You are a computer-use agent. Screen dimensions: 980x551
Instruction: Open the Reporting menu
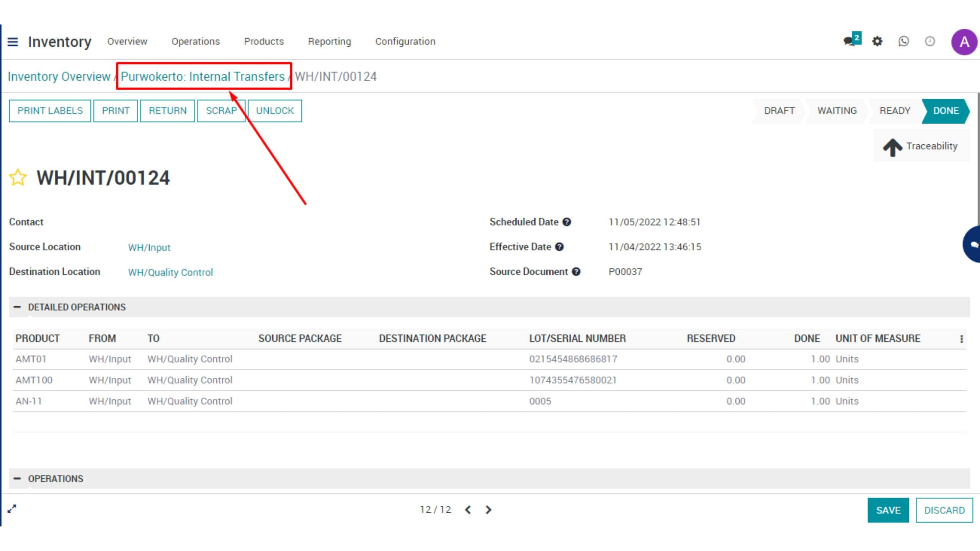tap(330, 41)
